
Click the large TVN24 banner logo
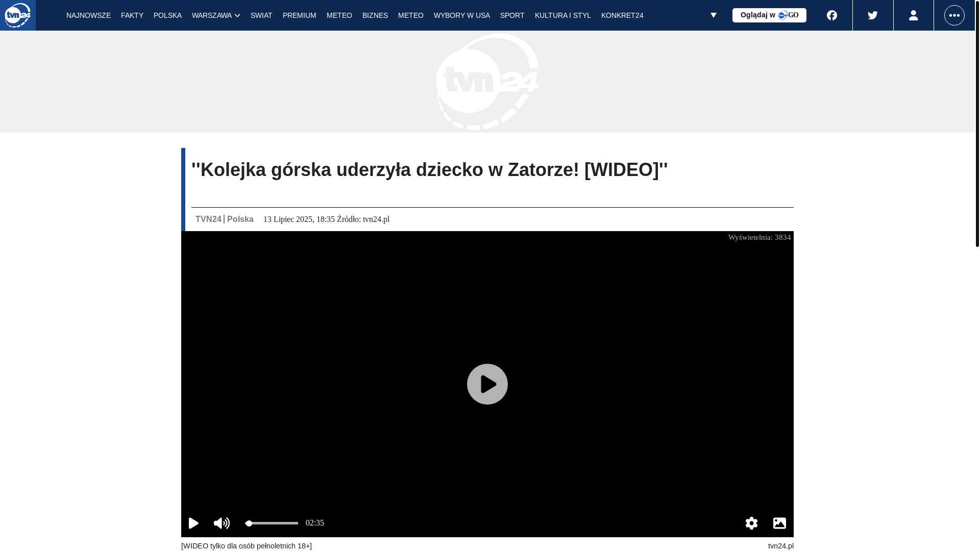click(x=487, y=82)
